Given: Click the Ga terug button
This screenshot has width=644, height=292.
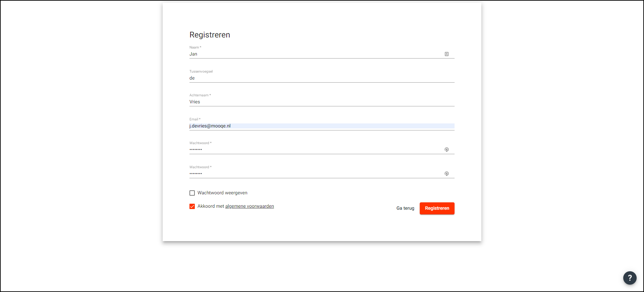Looking at the screenshot, I should pos(405,208).
